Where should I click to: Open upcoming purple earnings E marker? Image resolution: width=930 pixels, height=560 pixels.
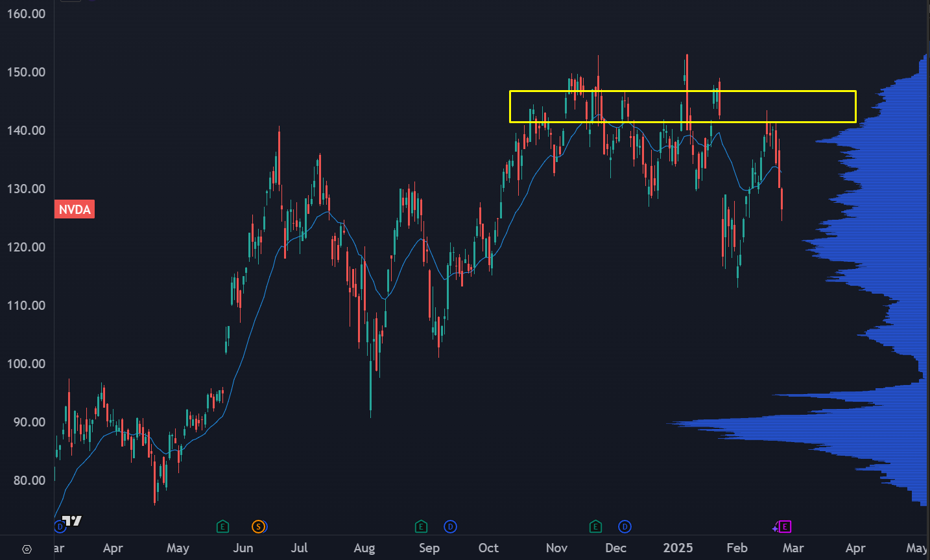pos(785,527)
